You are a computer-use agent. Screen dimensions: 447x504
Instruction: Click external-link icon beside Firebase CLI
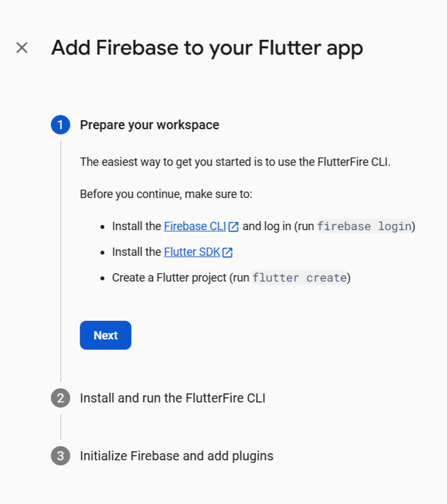[x=233, y=227]
